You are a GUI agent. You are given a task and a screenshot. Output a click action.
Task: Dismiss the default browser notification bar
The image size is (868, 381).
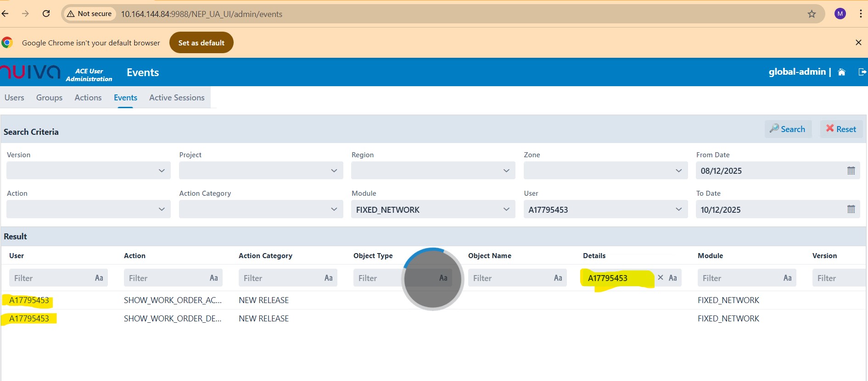[858, 43]
